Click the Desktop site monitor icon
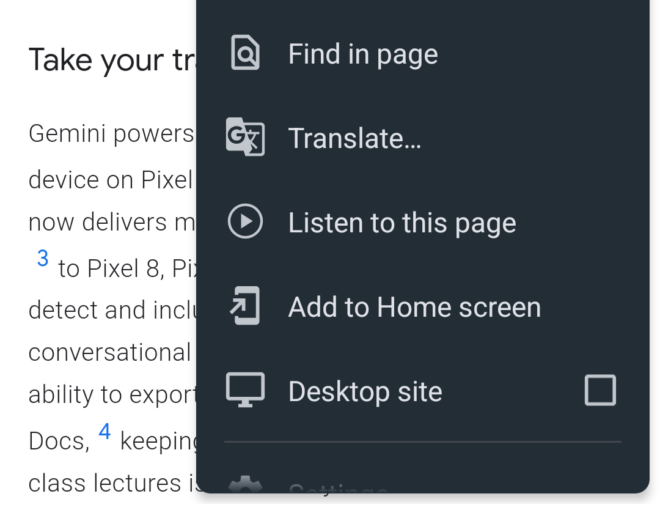This screenshot has width=660, height=521. 245,390
